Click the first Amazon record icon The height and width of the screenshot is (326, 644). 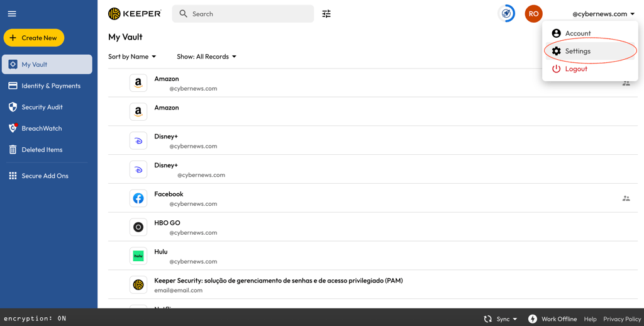[138, 82]
